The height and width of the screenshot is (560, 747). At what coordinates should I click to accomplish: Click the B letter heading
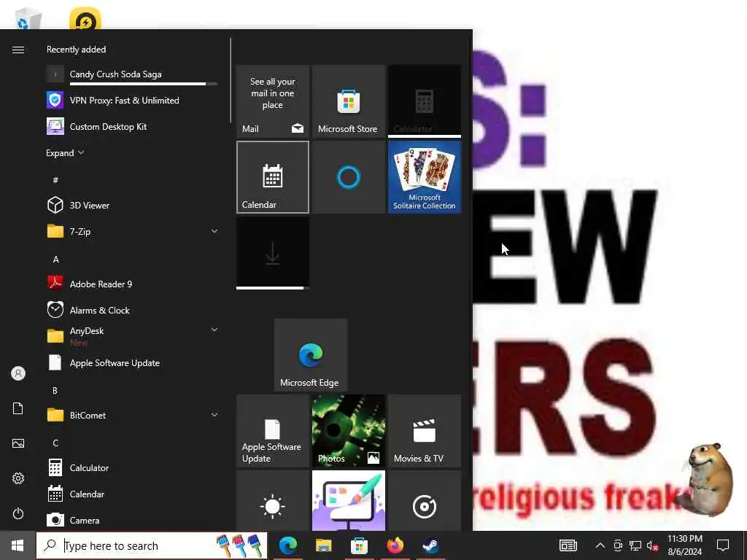(x=55, y=391)
